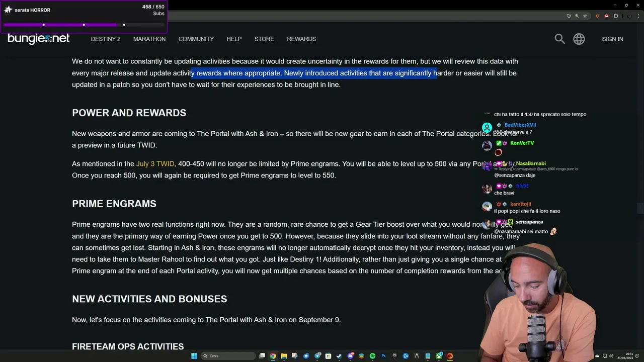Screen dimensions: 644x362
Task: Open the Windows Start menu
Action: point(194,356)
